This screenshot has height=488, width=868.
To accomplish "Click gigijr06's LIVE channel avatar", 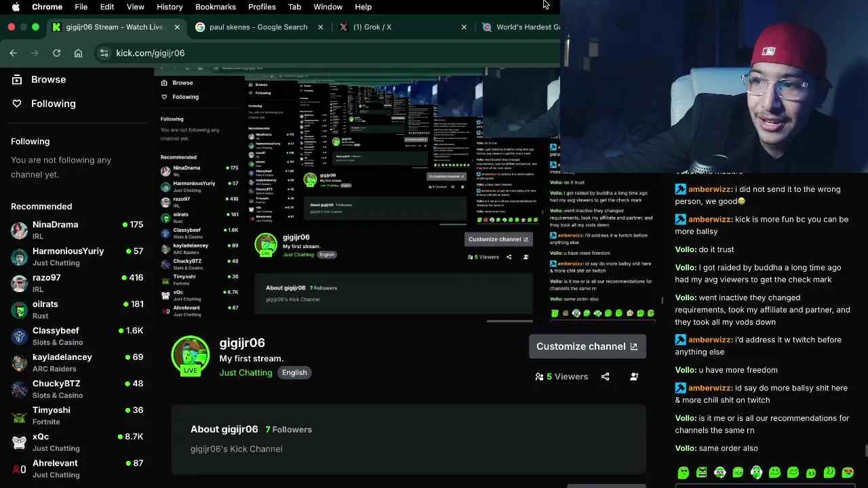I will [x=191, y=354].
